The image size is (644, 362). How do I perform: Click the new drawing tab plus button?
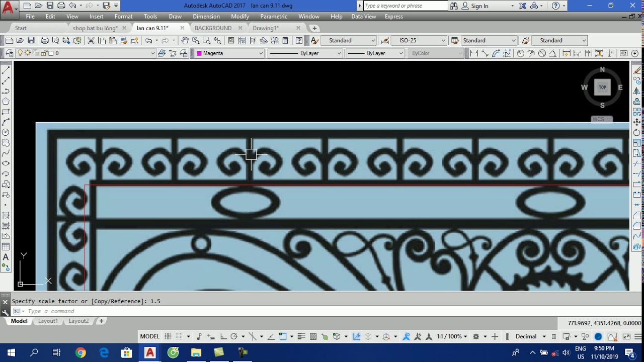click(314, 28)
